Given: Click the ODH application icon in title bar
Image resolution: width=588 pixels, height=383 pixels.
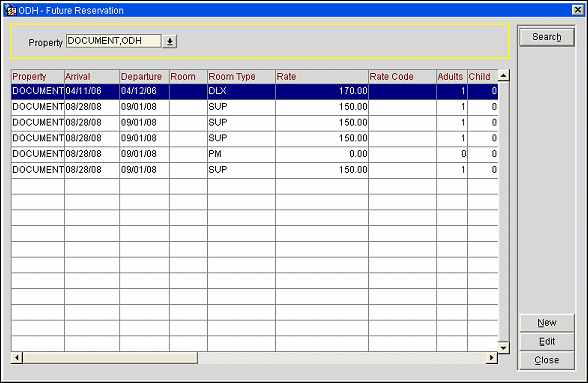Looking at the screenshot, I should pos(10,10).
